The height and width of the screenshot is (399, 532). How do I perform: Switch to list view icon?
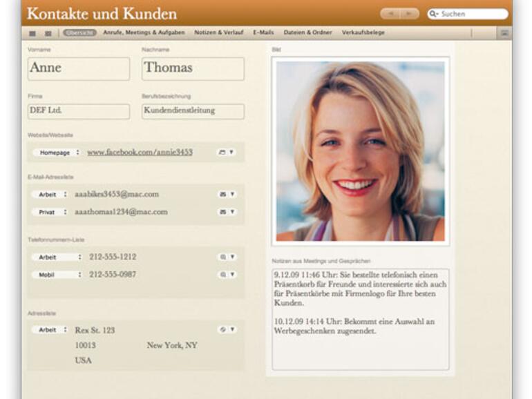tap(48, 33)
